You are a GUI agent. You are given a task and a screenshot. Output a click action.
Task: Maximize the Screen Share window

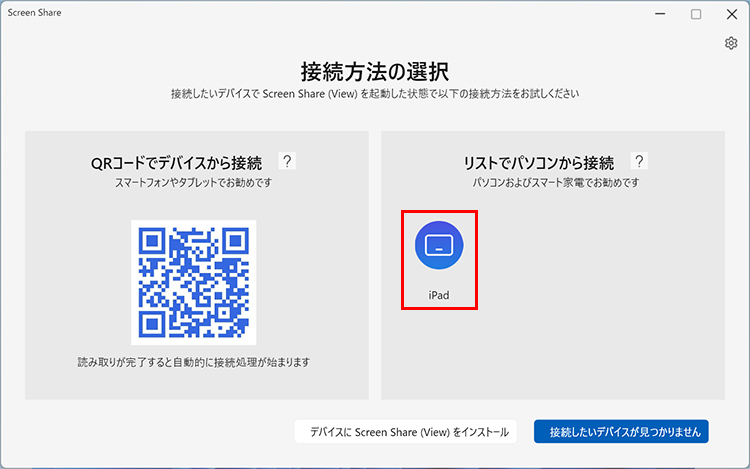pyautogui.click(x=696, y=14)
